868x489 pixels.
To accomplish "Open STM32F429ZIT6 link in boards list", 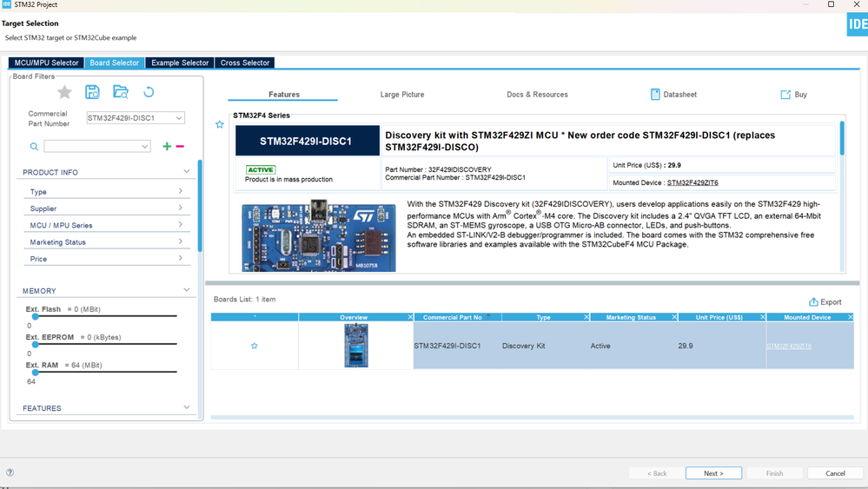I will pos(789,347).
